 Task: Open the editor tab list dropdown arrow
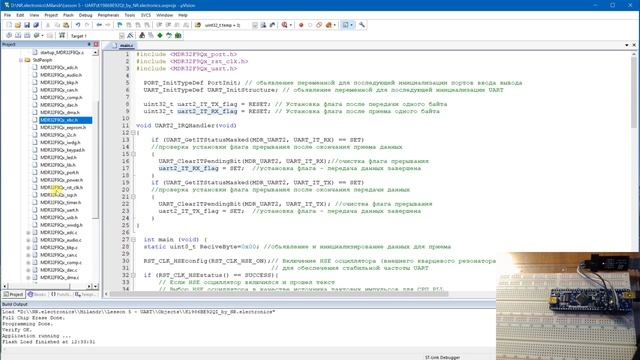(627, 45)
